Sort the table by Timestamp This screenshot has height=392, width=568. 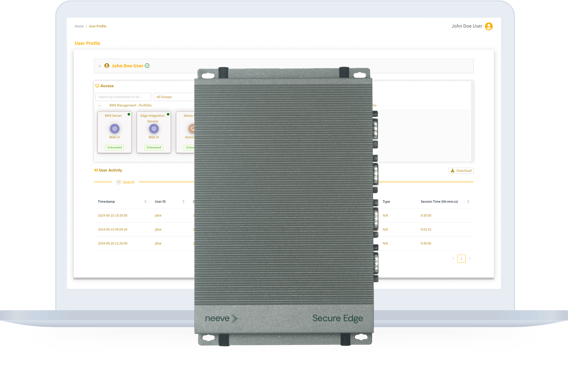pos(145,202)
